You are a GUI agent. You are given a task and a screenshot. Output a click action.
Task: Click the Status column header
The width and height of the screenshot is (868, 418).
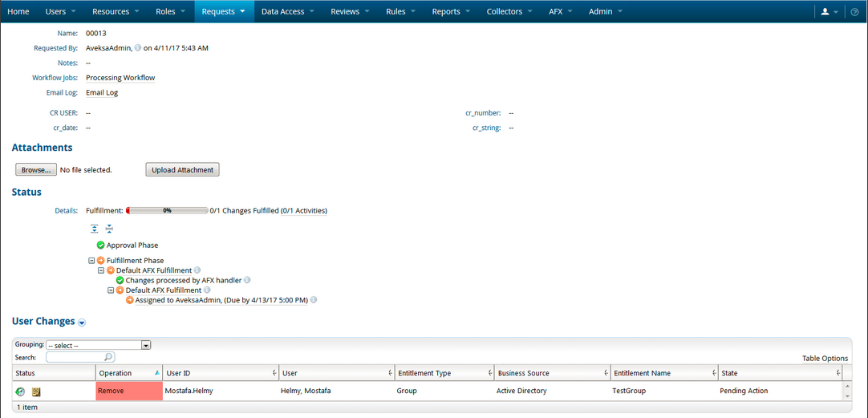pos(54,373)
